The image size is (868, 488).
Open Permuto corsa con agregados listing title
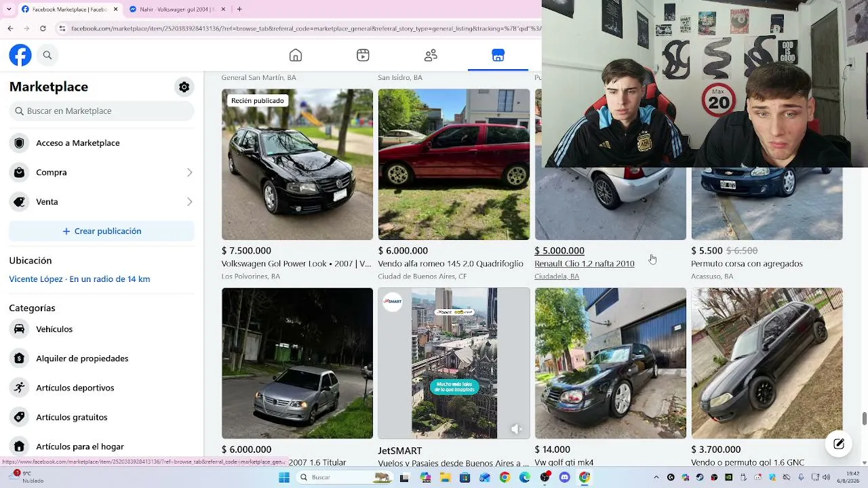(747, 264)
